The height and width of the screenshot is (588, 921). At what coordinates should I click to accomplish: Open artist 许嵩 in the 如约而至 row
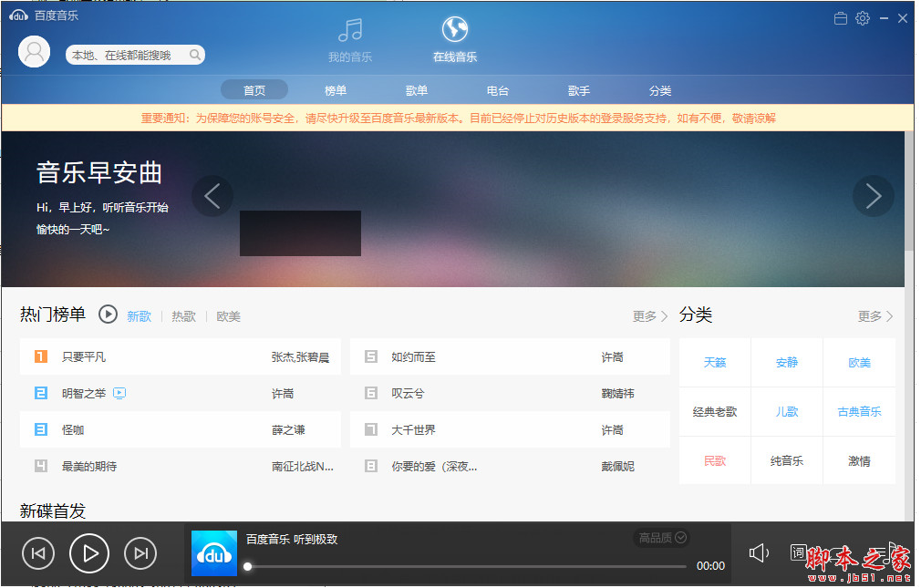(x=612, y=357)
